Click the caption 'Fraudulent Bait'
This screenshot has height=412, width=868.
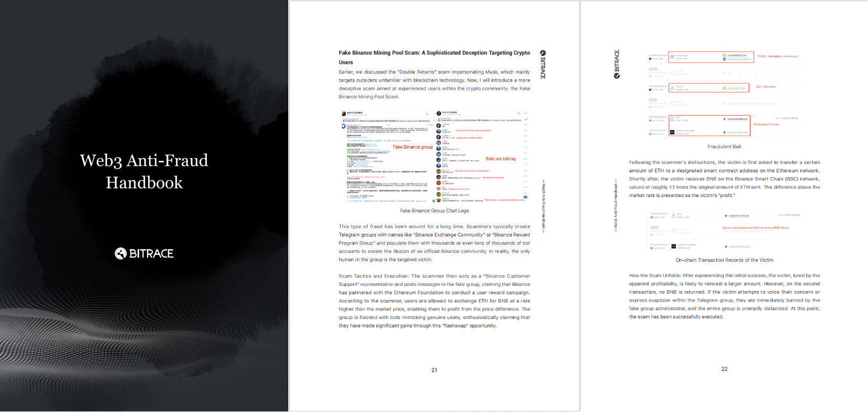coord(725,147)
